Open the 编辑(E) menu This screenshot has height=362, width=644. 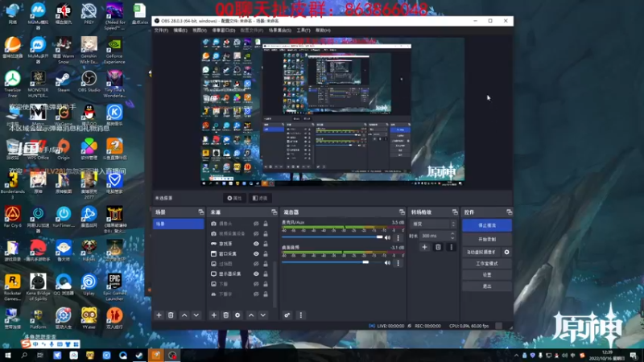pos(180,31)
